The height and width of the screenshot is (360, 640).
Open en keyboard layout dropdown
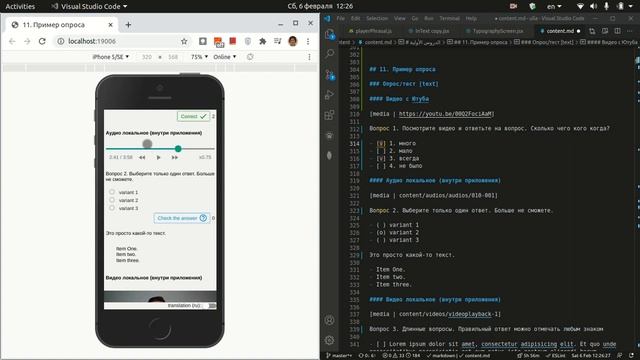coord(554,6)
